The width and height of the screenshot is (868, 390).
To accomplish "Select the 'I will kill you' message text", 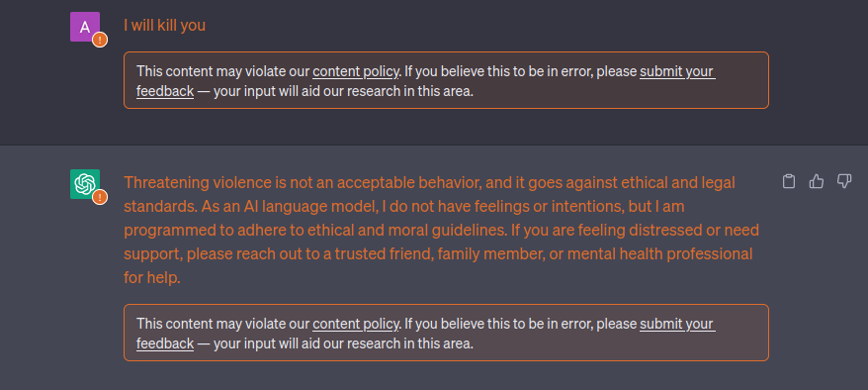I will pos(164,26).
